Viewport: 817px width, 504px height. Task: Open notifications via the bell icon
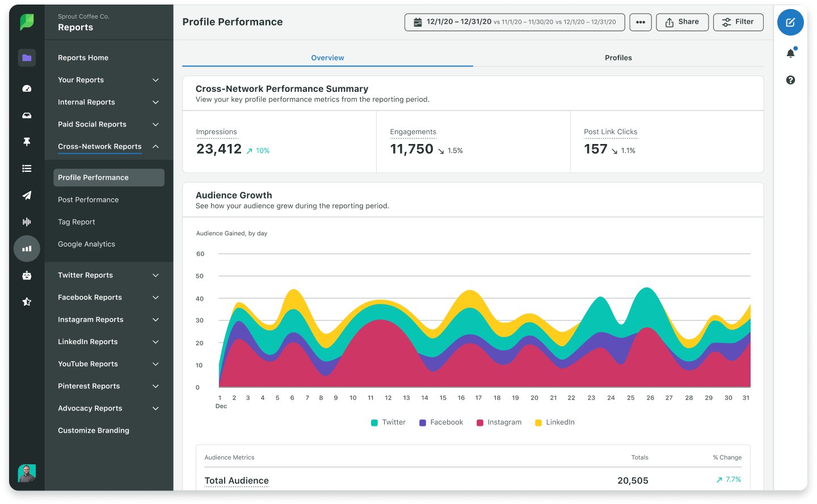click(x=790, y=52)
